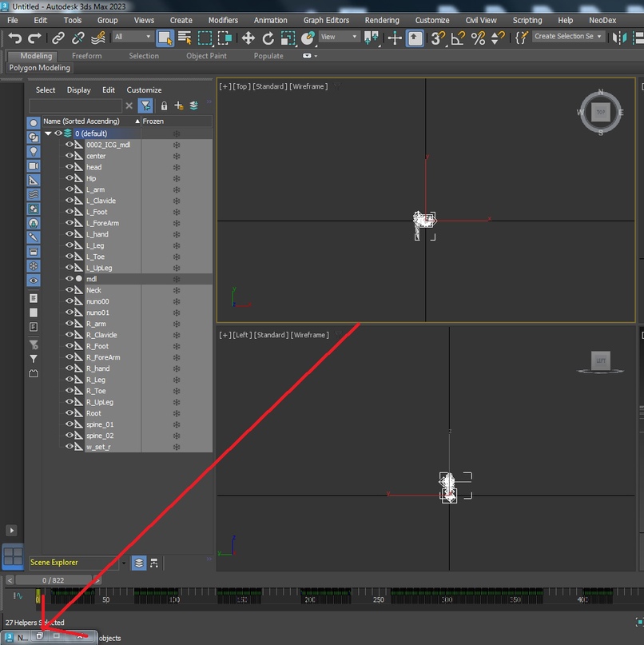Open the Graph Editors menu
This screenshot has width=644, height=645.
(325, 20)
